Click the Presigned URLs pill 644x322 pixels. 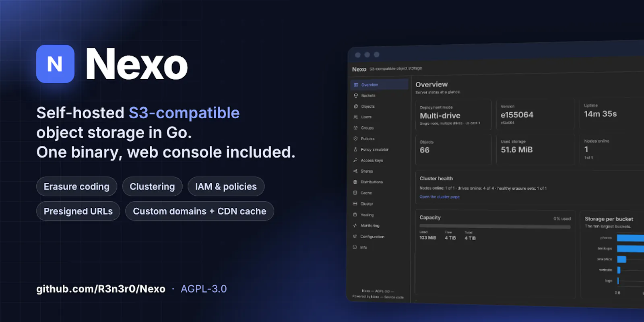pyautogui.click(x=78, y=211)
